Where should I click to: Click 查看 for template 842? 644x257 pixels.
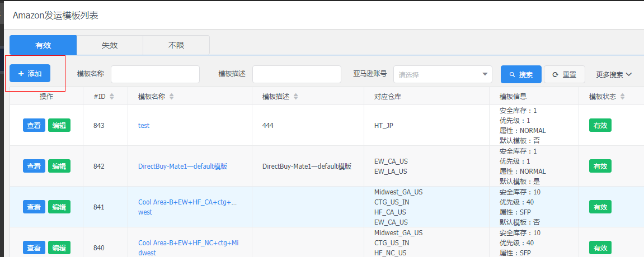(34, 166)
